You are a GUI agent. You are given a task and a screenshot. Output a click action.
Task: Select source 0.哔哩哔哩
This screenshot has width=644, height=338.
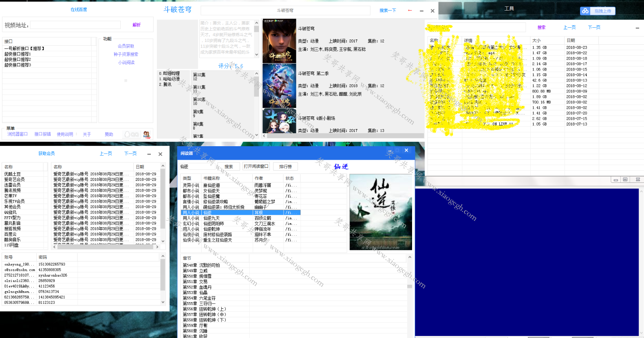pos(169,73)
